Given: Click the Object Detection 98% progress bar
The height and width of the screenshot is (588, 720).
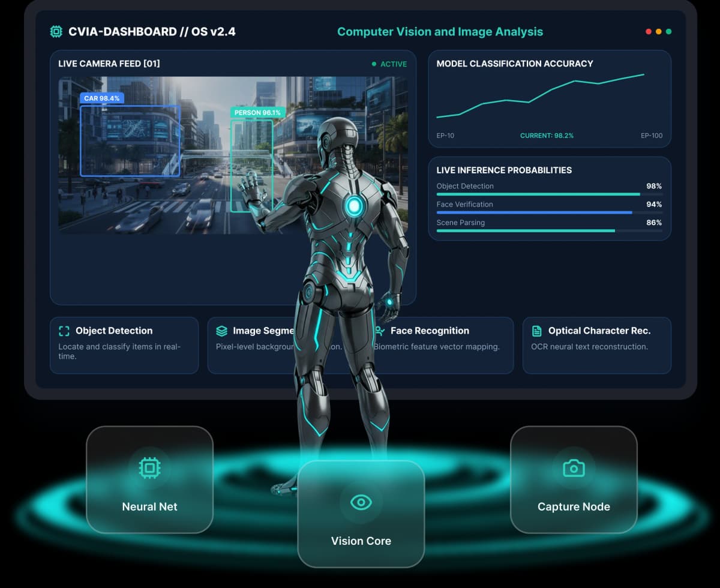Looking at the screenshot, I should (550, 194).
